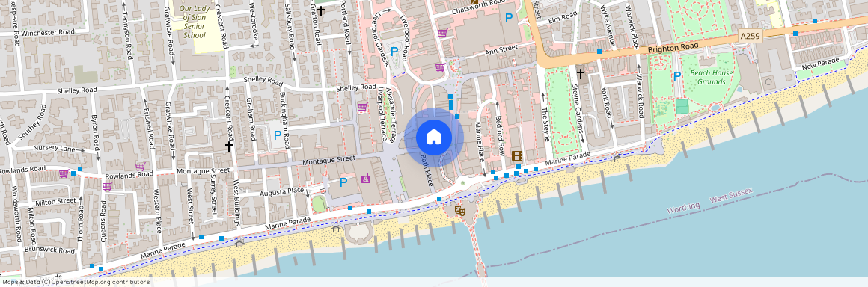Click the blue home location marker
This screenshot has width=868, height=287.
pos(434,137)
